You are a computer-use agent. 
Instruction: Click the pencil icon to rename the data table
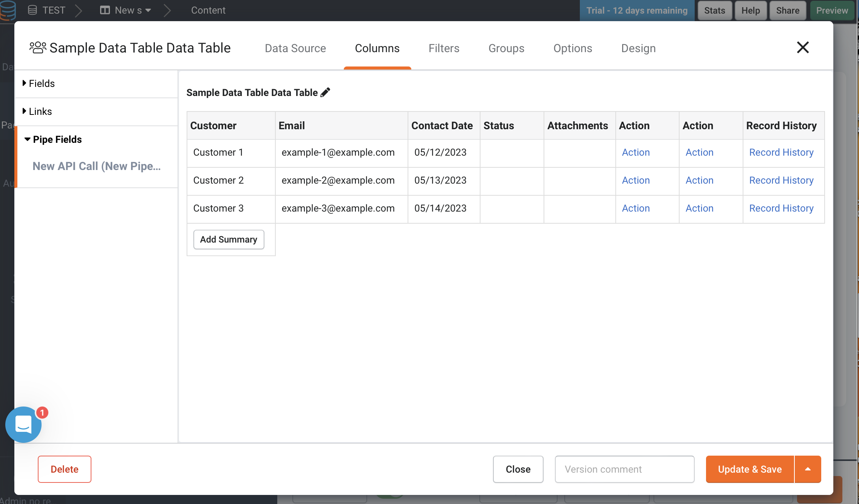tap(325, 92)
